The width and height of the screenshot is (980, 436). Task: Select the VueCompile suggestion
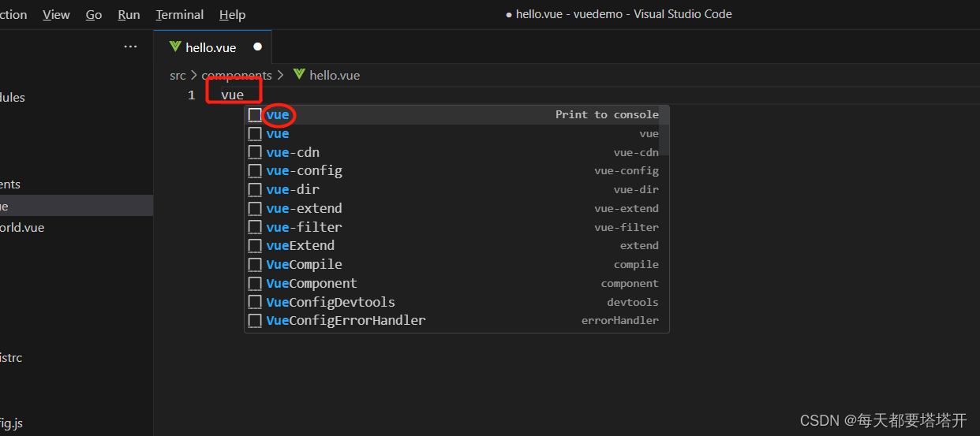click(456, 265)
